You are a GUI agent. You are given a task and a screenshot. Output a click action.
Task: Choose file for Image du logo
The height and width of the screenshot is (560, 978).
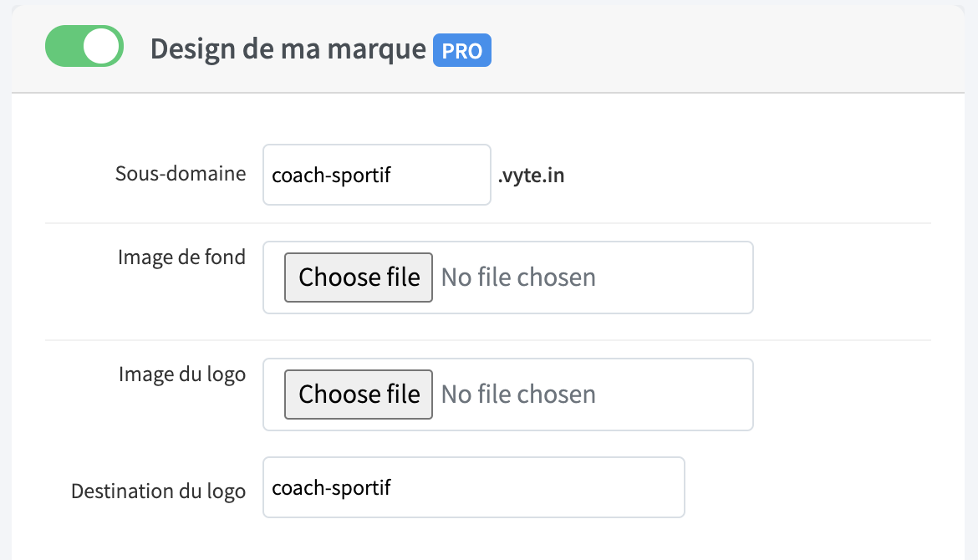point(359,395)
